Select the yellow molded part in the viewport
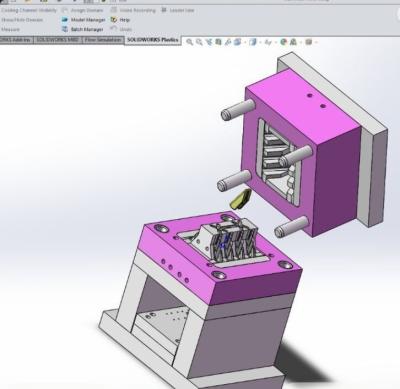The image size is (400, 389). click(241, 200)
